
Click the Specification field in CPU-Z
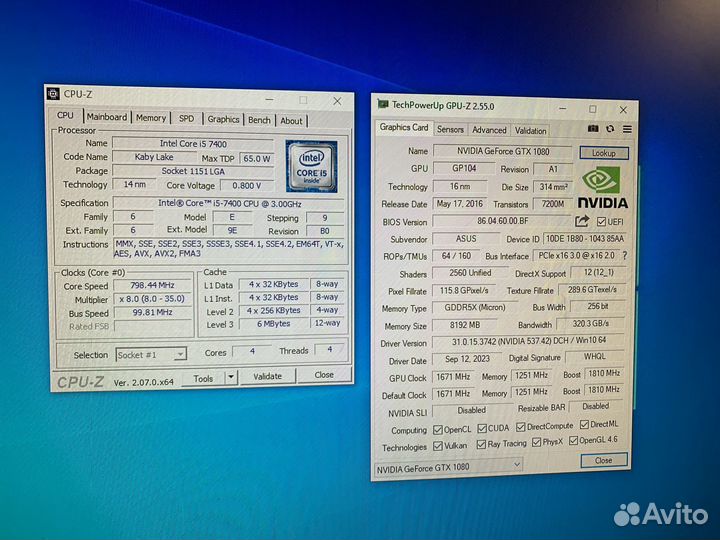click(229, 203)
